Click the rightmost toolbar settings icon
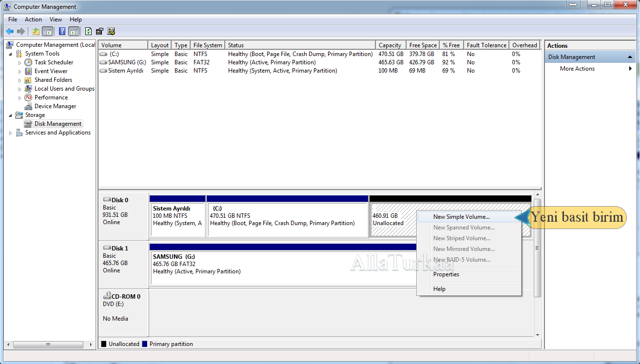The image size is (640, 364). pyautogui.click(x=111, y=31)
